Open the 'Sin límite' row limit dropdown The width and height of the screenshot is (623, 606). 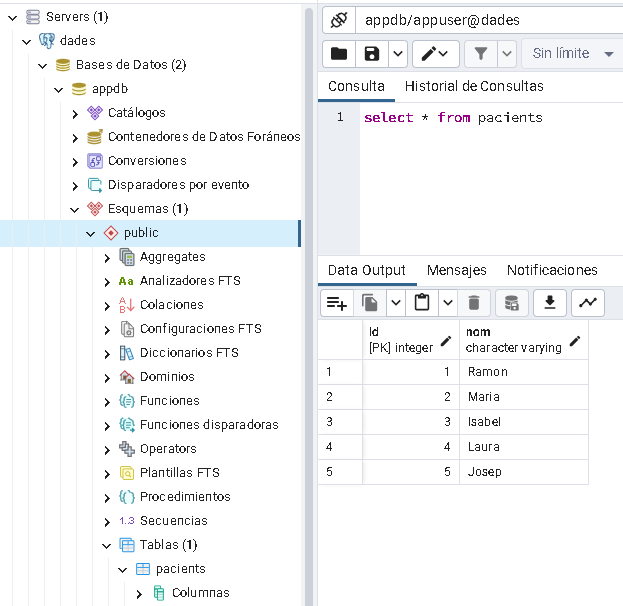[571, 54]
